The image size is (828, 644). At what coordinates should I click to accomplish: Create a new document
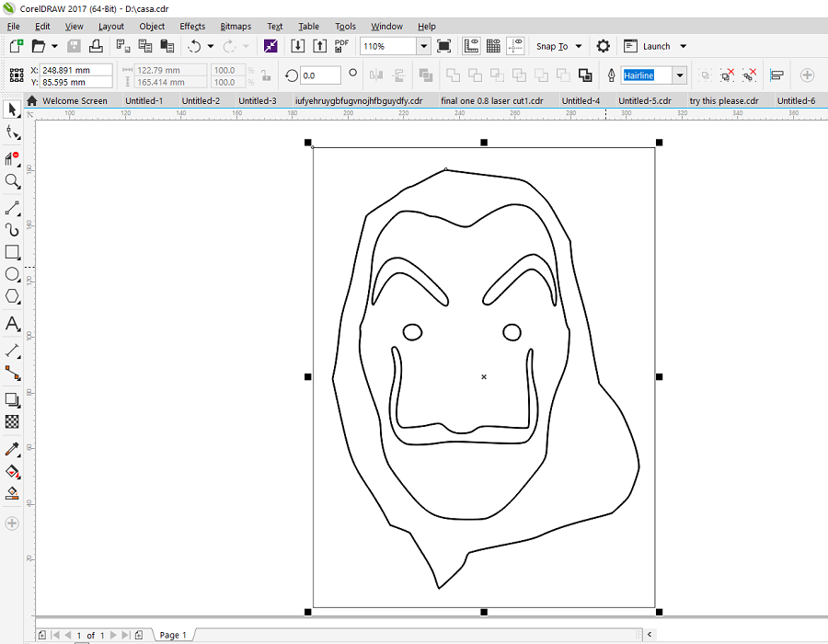point(17,46)
